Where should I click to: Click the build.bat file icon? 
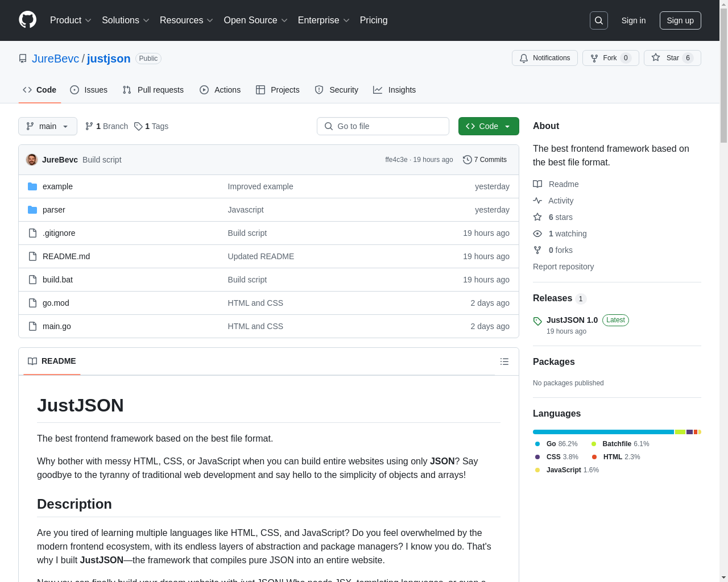(x=32, y=280)
